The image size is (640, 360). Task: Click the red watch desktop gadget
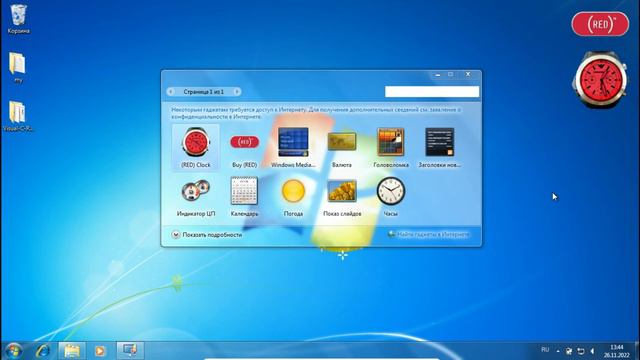(600, 80)
